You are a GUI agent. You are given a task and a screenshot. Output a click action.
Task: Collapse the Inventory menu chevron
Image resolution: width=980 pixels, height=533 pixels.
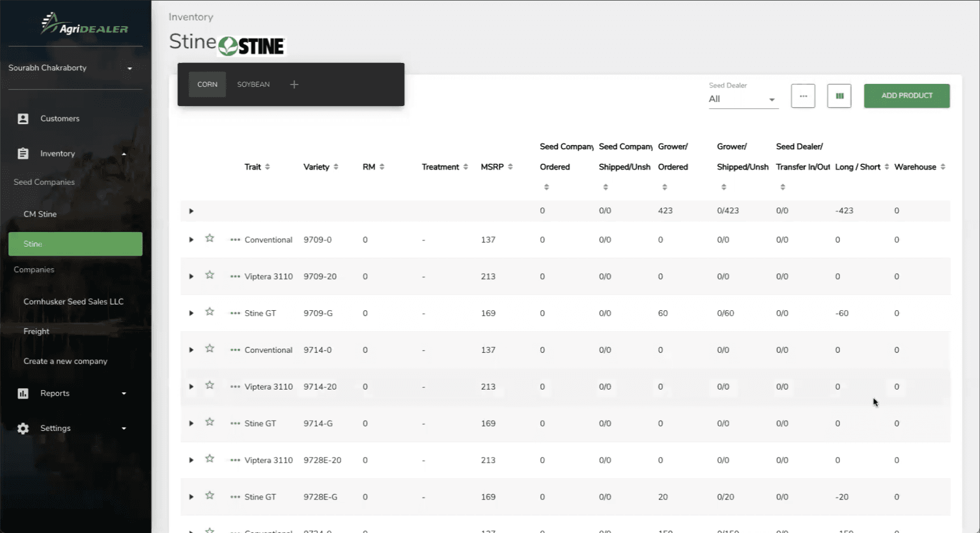(124, 153)
